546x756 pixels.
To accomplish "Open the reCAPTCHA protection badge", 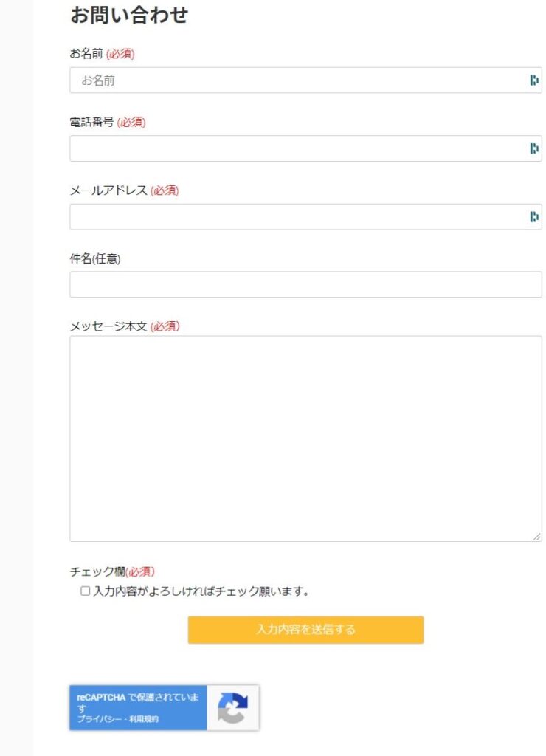I will pos(162,707).
